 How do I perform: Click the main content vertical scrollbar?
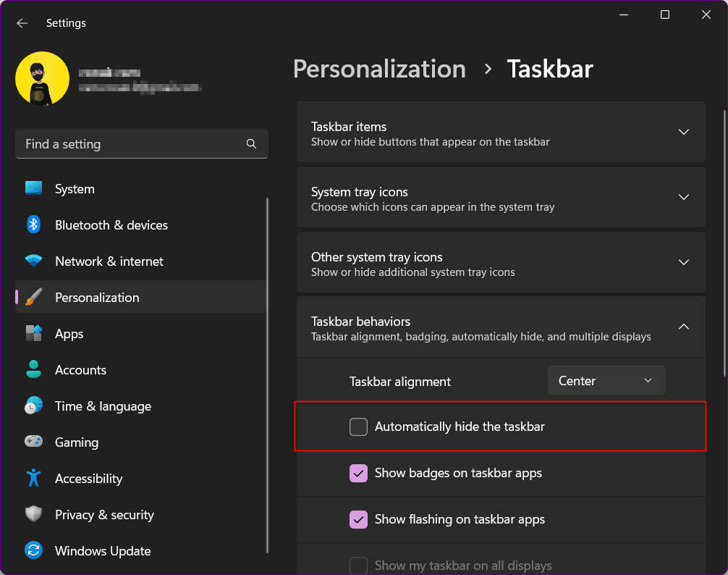pos(724,243)
